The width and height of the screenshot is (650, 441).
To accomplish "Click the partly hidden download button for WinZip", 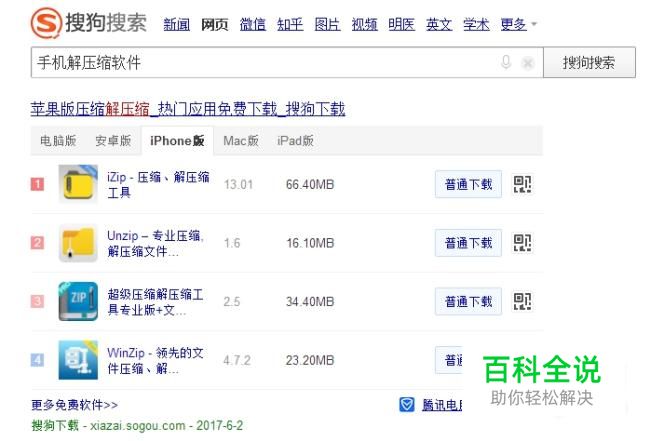I will (449, 360).
